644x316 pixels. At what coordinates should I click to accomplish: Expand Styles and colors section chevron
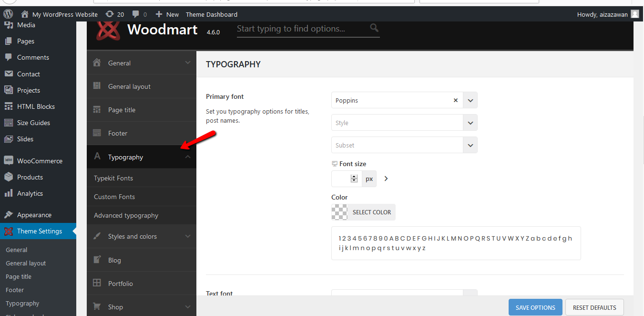(x=188, y=236)
